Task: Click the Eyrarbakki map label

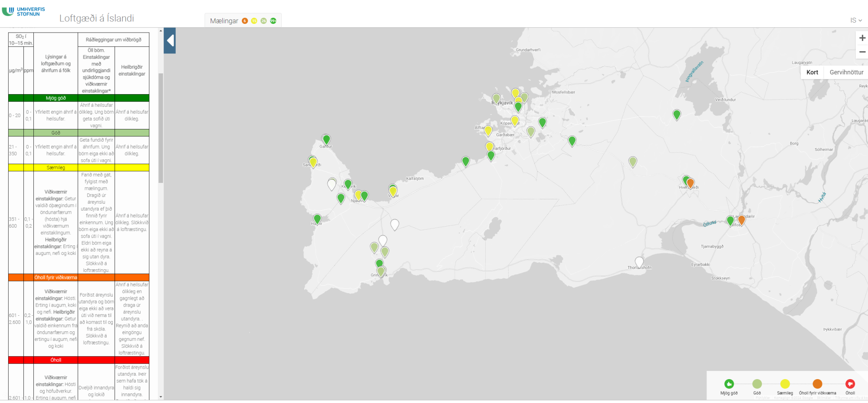Action: pos(700,264)
